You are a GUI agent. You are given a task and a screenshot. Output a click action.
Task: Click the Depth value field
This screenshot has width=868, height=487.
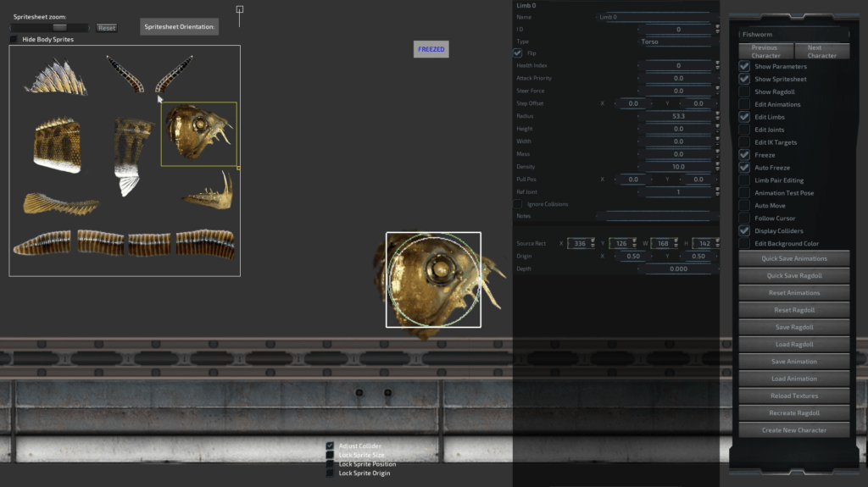(x=677, y=269)
